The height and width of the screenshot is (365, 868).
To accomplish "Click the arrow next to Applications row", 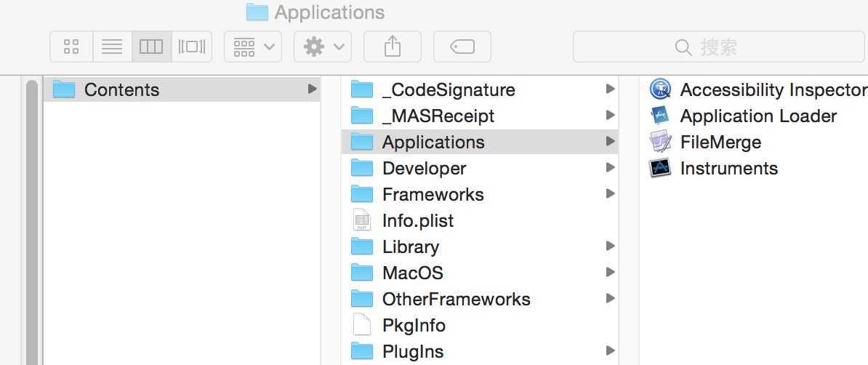I will point(610,141).
